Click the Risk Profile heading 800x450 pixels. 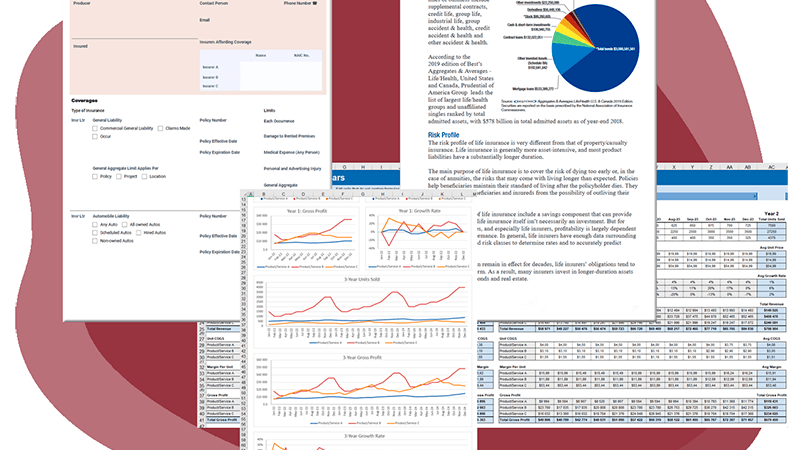pyautogui.click(x=443, y=135)
